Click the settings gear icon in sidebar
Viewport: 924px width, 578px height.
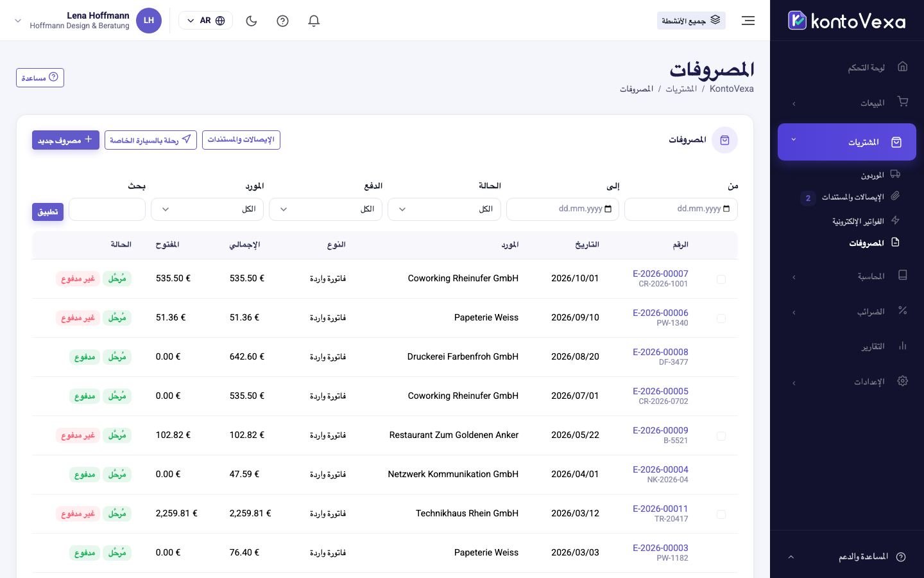click(902, 381)
